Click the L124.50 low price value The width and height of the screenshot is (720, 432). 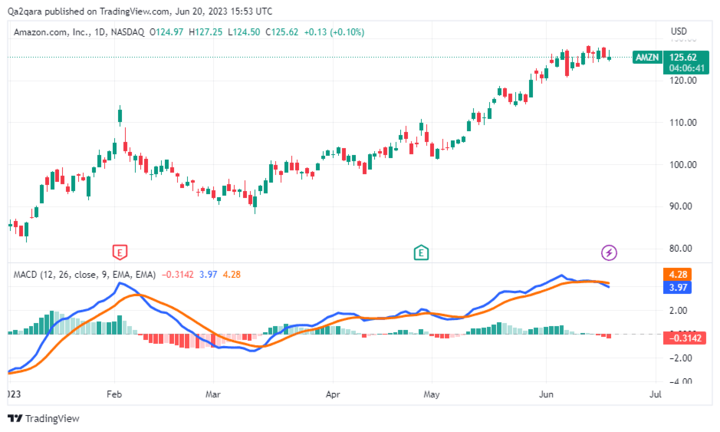pos(244,32)
